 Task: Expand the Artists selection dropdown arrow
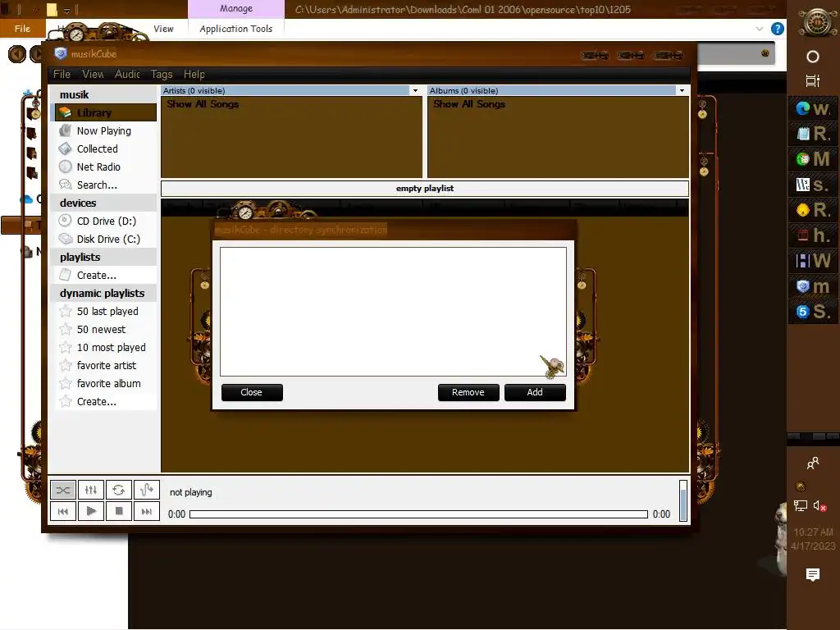click(415, 90)
